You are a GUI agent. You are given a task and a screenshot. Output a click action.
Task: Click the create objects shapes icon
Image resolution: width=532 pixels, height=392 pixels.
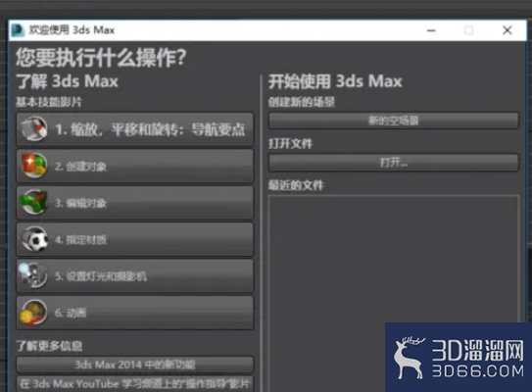[34, 166]
